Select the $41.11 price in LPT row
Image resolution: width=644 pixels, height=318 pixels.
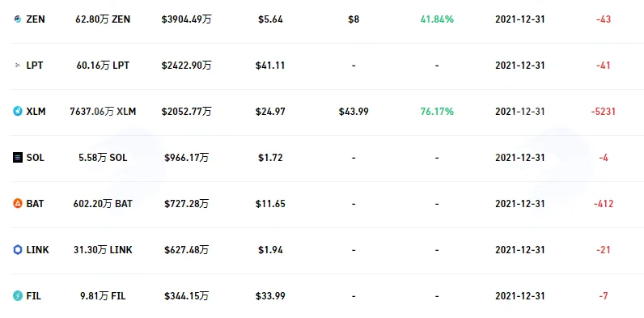coord(270,66)
